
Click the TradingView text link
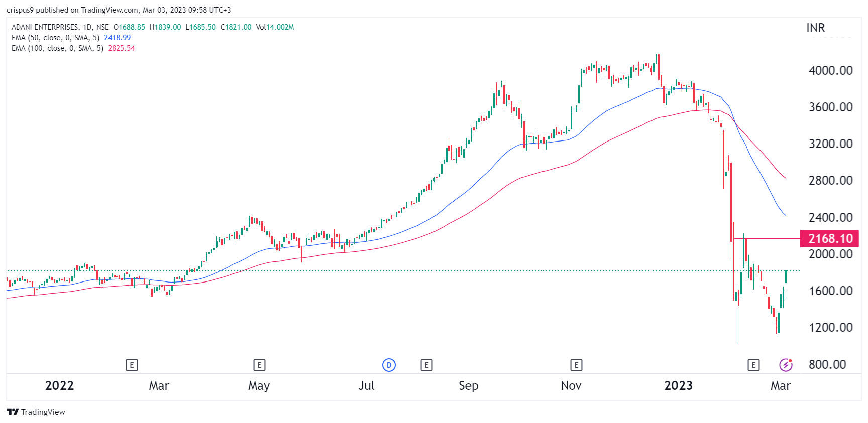click(x=43, y=412)
